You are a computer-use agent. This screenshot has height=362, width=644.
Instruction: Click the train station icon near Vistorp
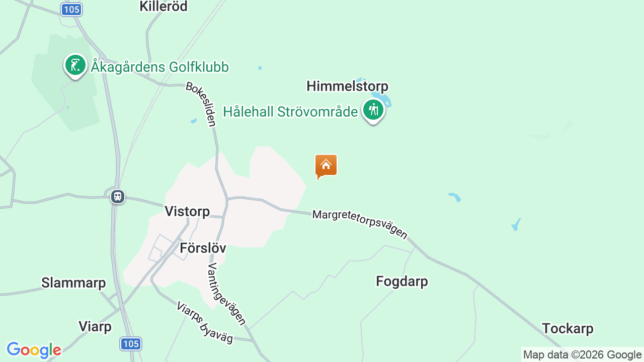118,197
